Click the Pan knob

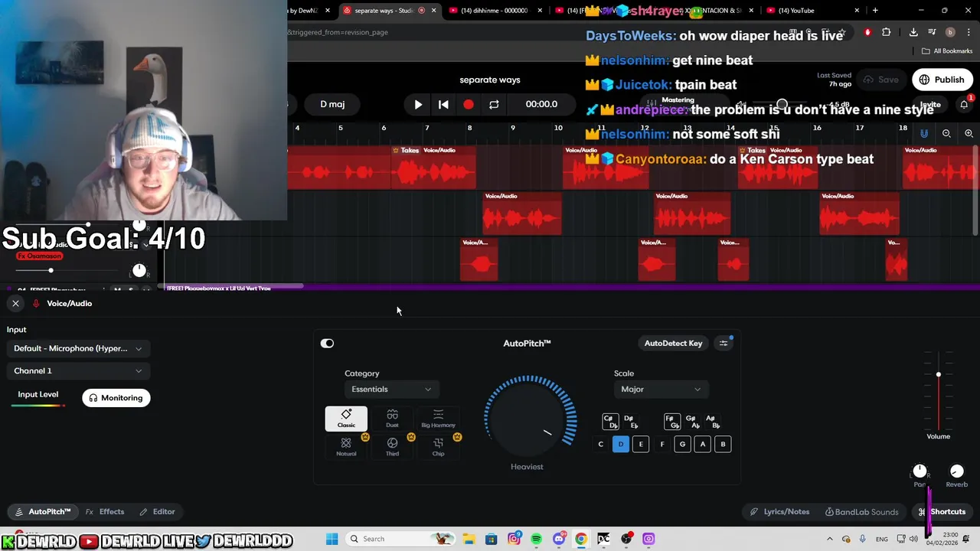(920, 471)
